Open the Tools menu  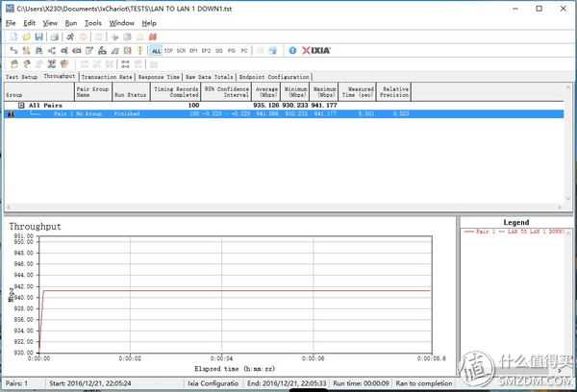92,22
